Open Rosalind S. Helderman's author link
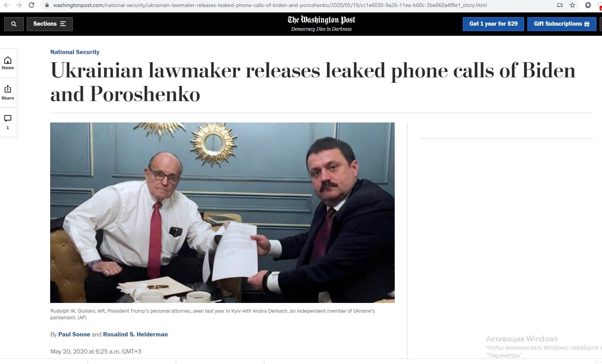The image size is (602, 364). pyautogui.click(x=135, y=334)
